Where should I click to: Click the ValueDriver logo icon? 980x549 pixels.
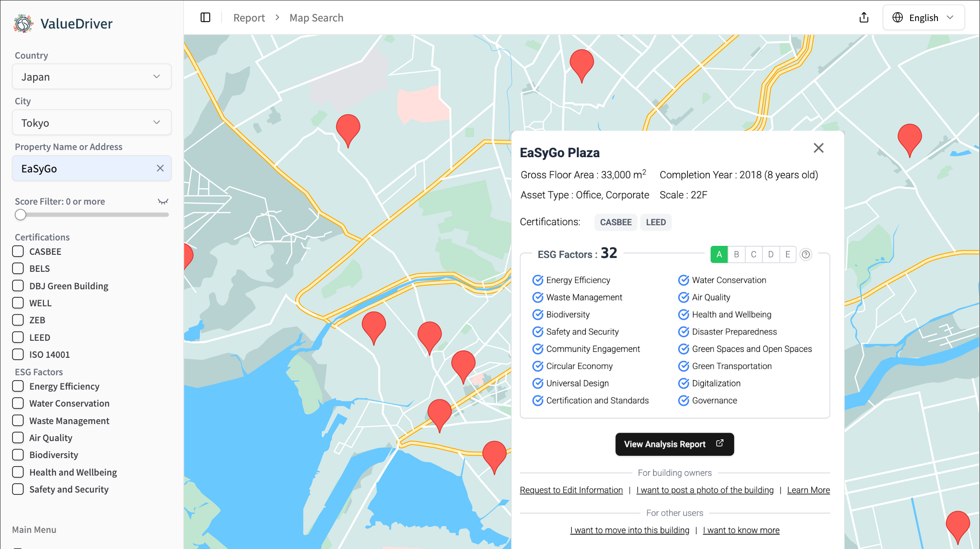pos(23,23)
